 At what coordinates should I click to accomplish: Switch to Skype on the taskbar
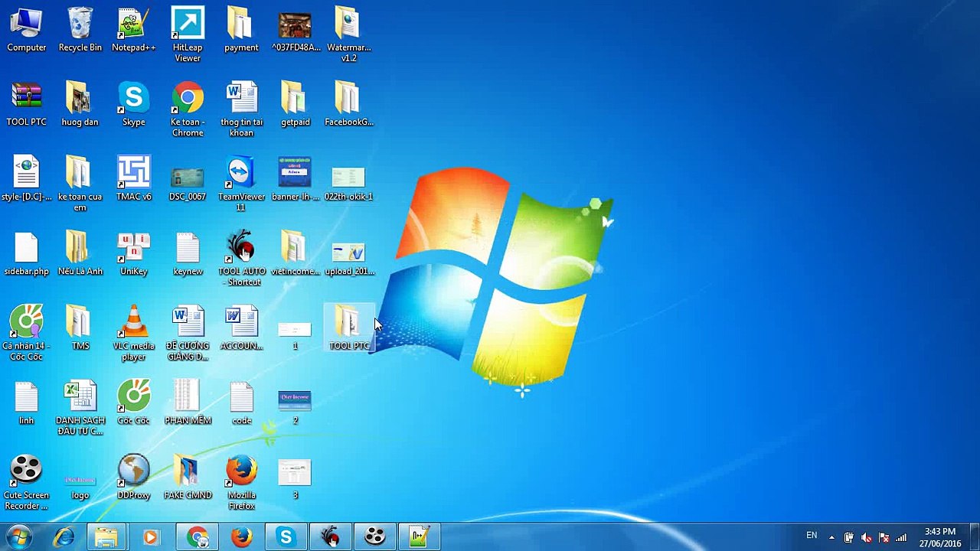click(x=286, y=537)
